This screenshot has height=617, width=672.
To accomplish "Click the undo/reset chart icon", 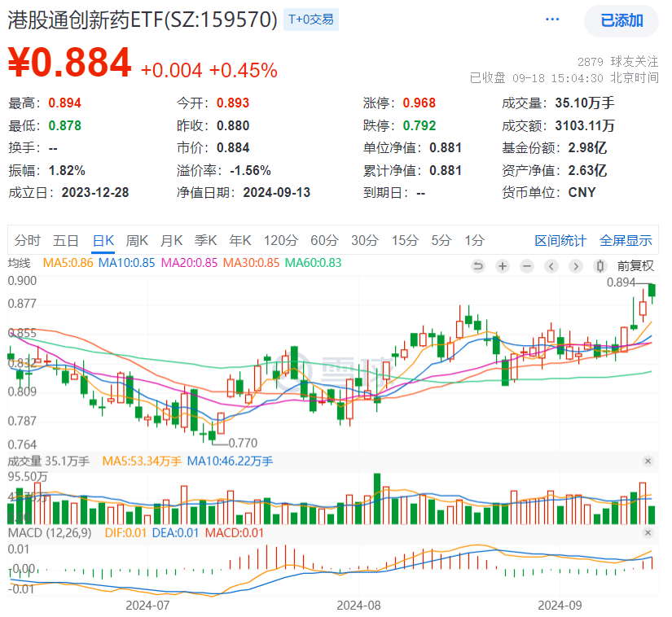I will coord(477,266).
